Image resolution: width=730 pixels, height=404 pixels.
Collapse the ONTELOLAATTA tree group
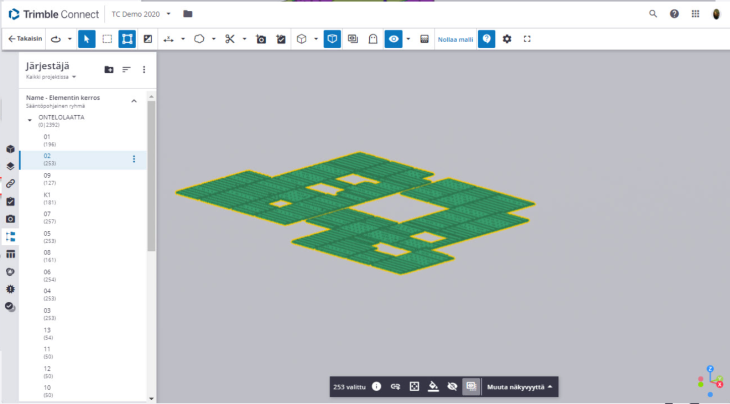(x=30, y=120)
